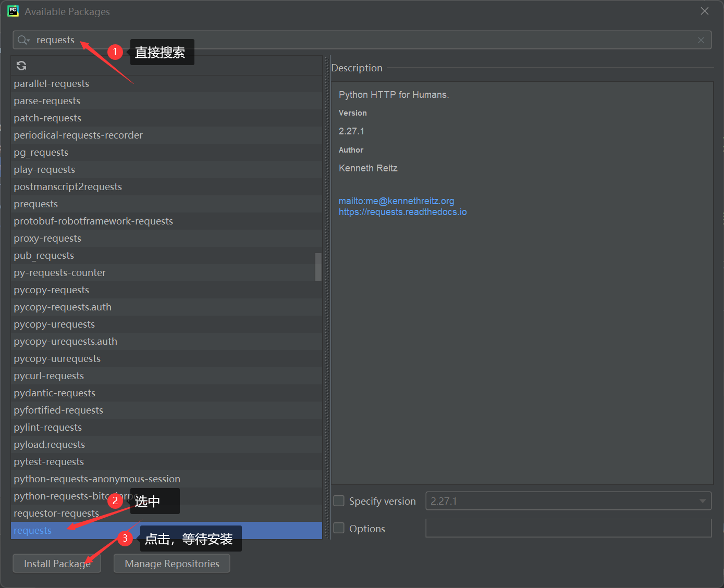
Task: Select the pycopy-uurequests package
Action: coord(167,359)
